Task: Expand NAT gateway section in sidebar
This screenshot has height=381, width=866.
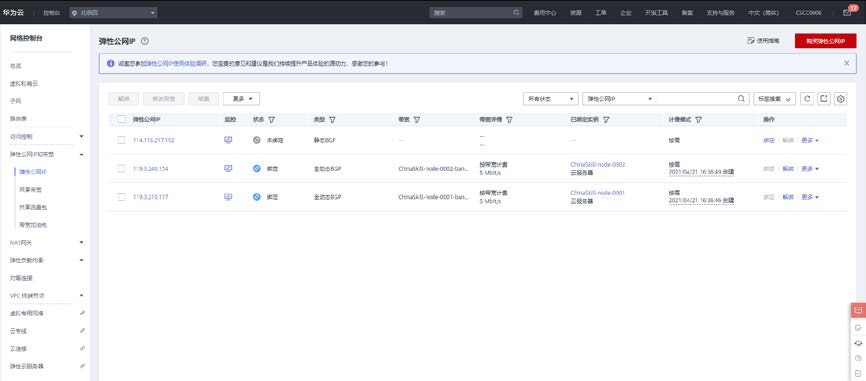Action: [x=47, y=242]
